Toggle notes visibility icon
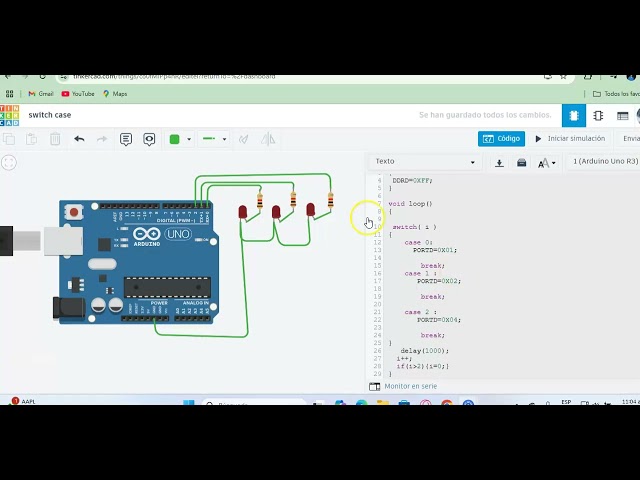This screenshot has height=480, width=640. (x=149, y=139)
